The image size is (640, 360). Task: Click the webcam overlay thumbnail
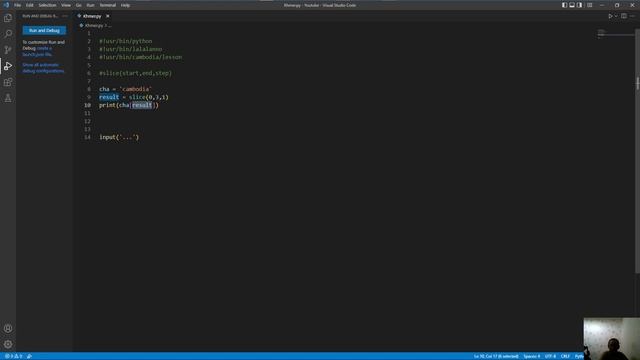(x=611, y=338)
